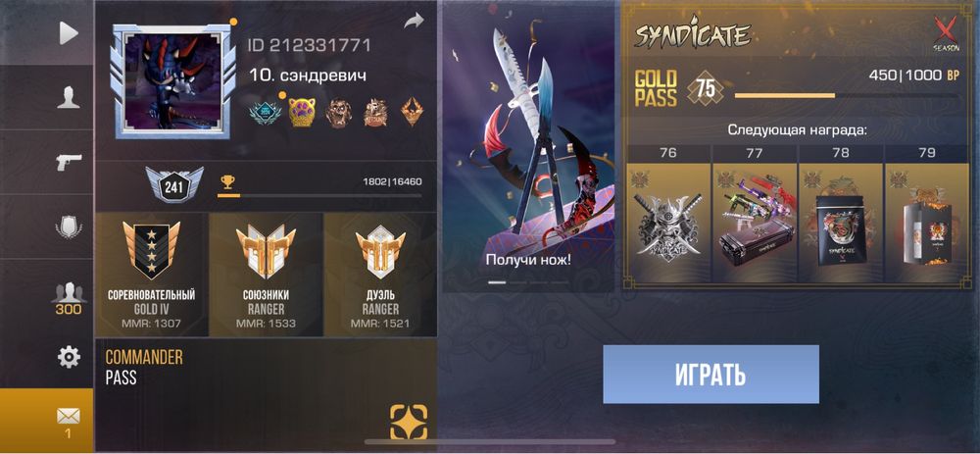Tap the Gold Pass 450|1000 BP progress bar

[846, 96]
